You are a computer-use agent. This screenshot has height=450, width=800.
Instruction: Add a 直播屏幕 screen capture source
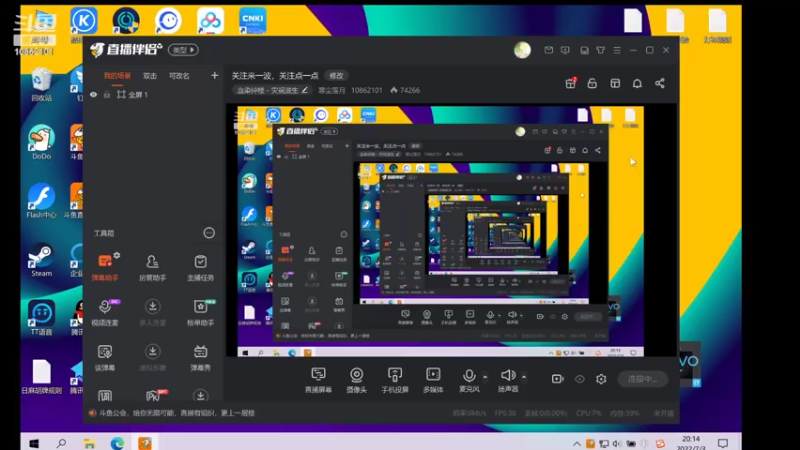pos(318,380)
